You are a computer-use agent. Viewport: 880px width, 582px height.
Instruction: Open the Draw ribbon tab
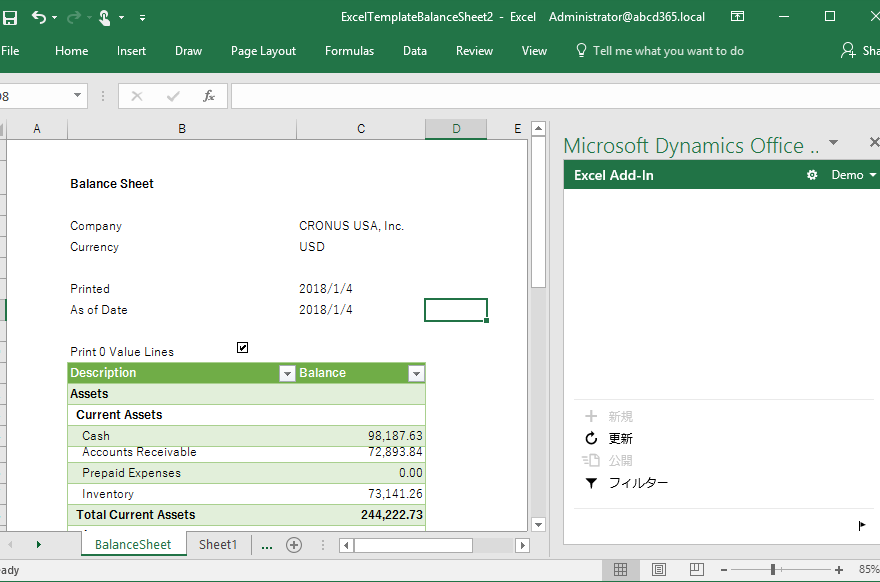[x=189, y=51]
